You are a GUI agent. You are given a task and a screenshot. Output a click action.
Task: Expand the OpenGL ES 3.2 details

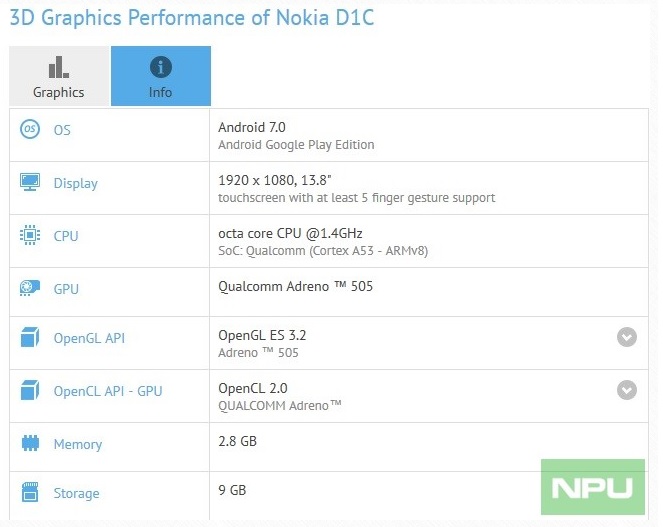(x=627, y=337)
